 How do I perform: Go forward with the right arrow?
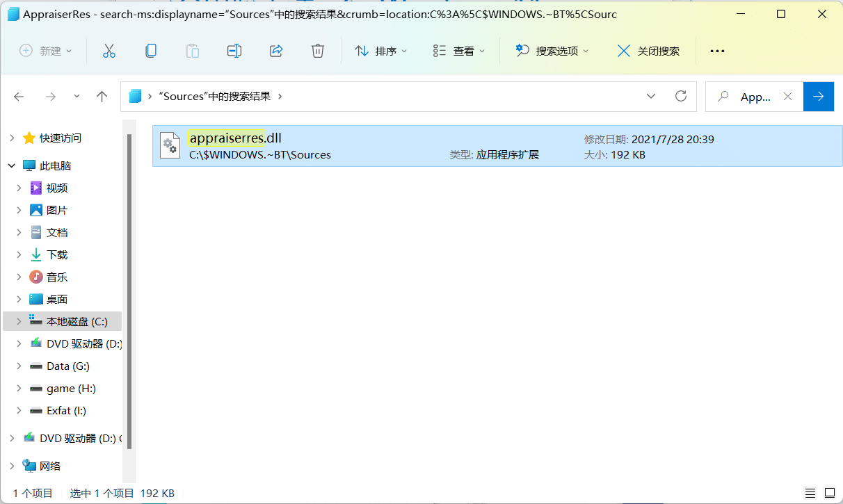coord(50,97)
